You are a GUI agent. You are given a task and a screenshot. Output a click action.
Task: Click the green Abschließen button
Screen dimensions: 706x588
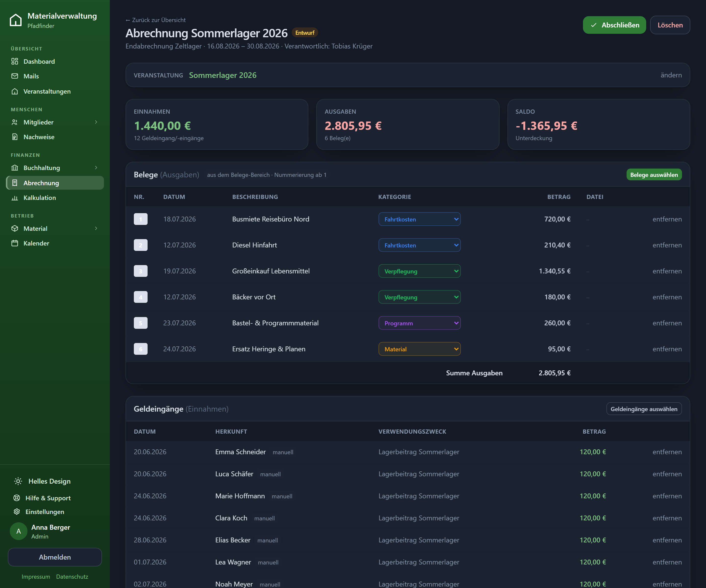(614, 25)
